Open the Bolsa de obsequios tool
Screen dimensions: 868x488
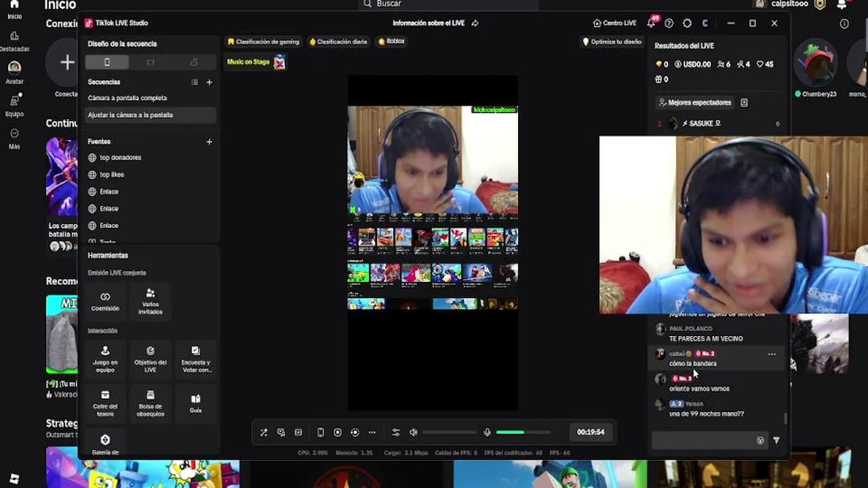pos(151,403)
